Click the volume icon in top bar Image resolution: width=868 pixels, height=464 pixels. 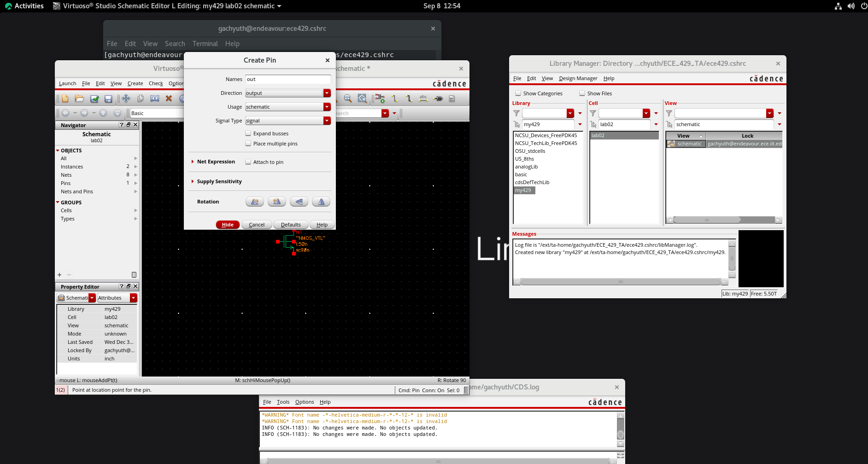[851, 6]
